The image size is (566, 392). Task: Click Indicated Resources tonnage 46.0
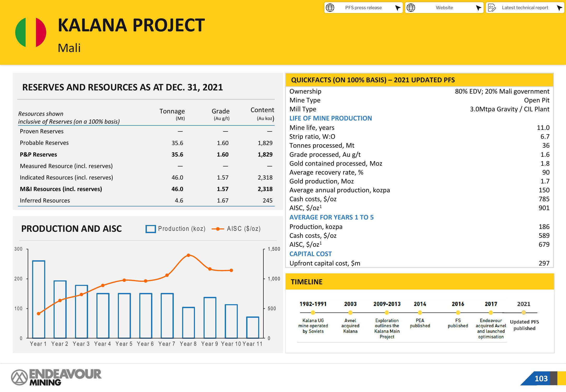click(177, 177)
